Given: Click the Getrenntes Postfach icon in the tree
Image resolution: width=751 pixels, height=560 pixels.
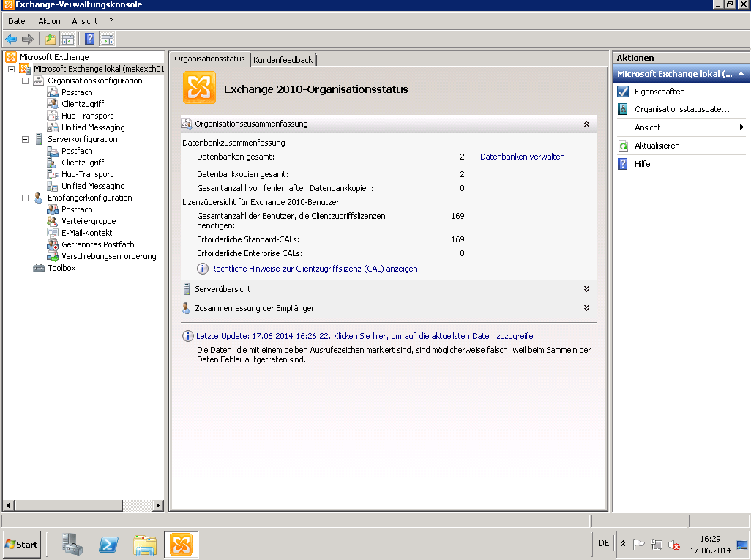Looking at the screenshot, I should [53, 244].
